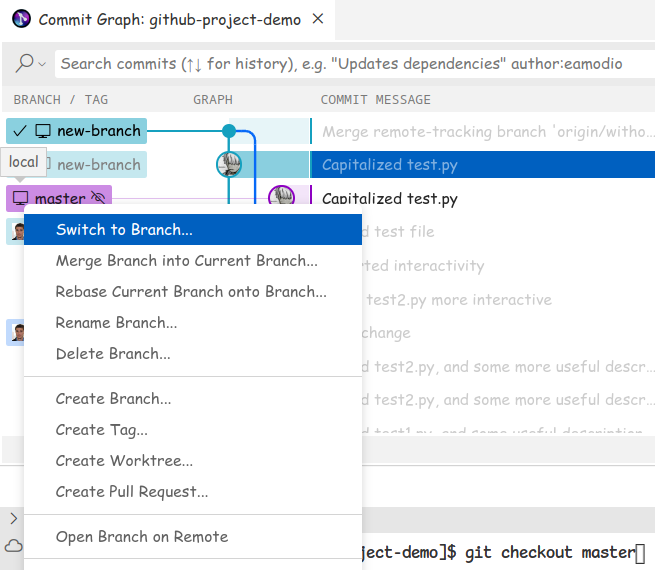Click the monitor icon on master branch
This screenshot has width=655, height=570.
coord(21,199)
